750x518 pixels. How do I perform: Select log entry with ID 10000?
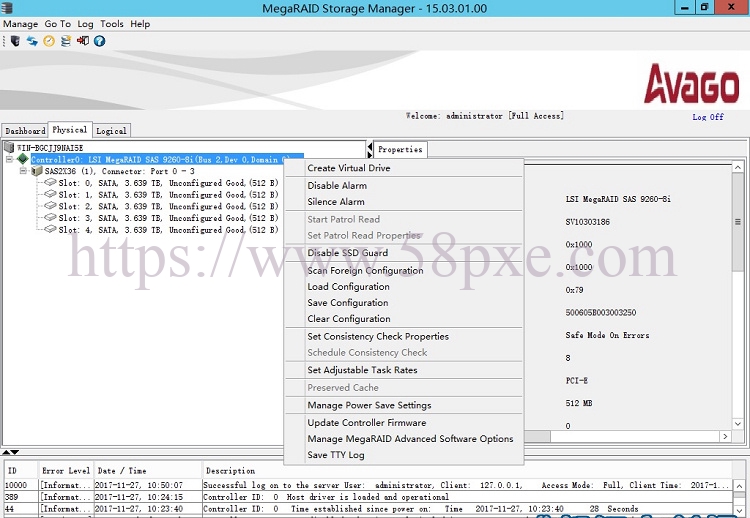pos(368,485)
